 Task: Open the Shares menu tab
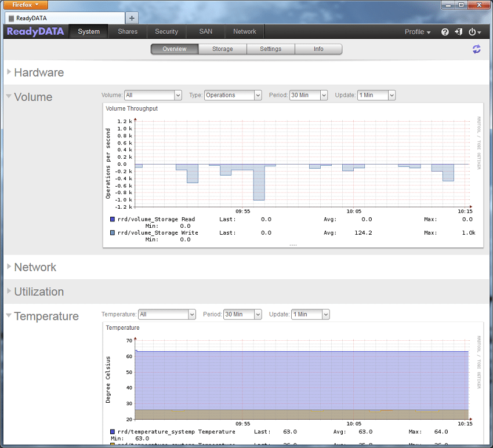[128, 31]
